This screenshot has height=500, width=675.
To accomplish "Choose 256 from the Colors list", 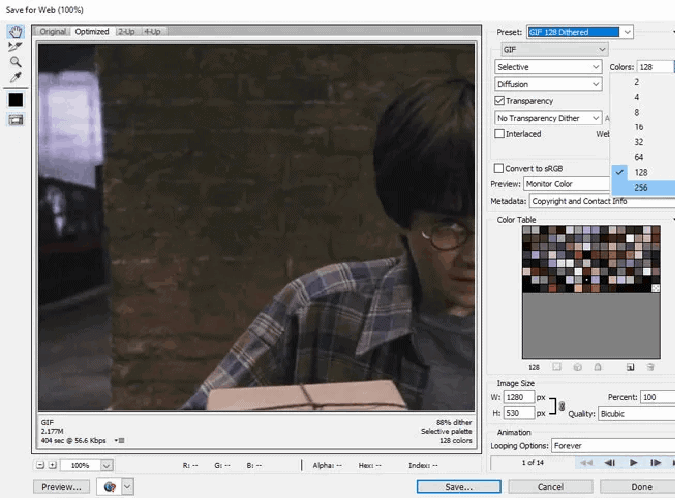I will (x=641, y=188).
